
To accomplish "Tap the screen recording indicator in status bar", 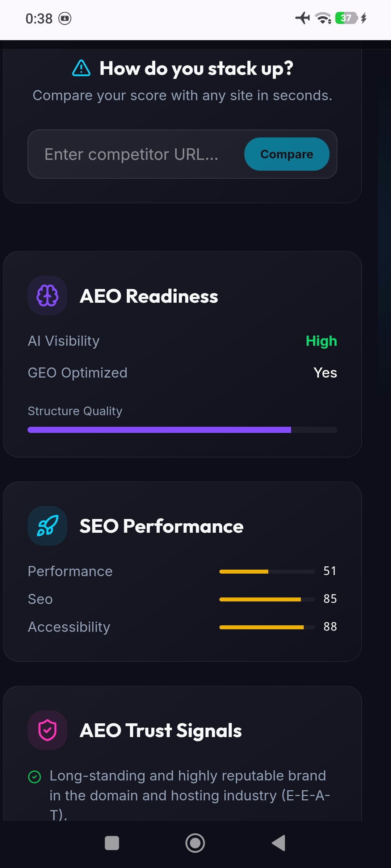I will tap(65, 18).
